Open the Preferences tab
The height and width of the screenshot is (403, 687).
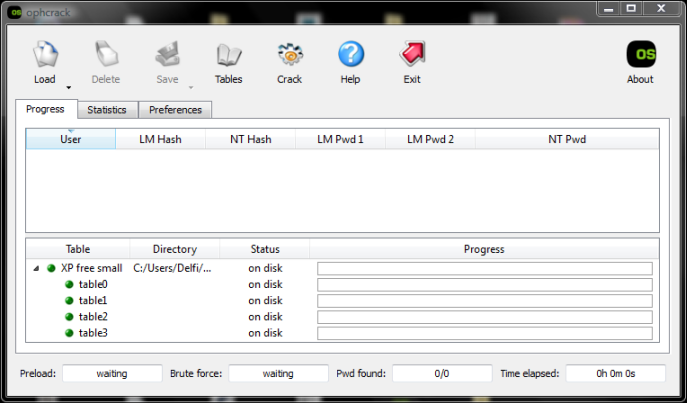(175, 110)
